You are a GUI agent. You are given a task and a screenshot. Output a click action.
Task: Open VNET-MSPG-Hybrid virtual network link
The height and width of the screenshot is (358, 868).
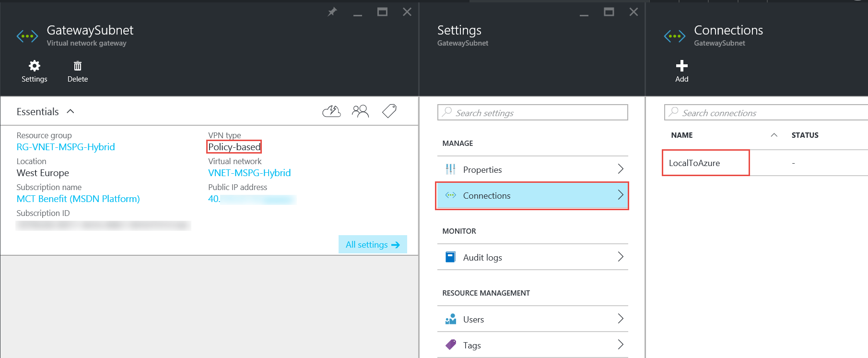[249, 173]
